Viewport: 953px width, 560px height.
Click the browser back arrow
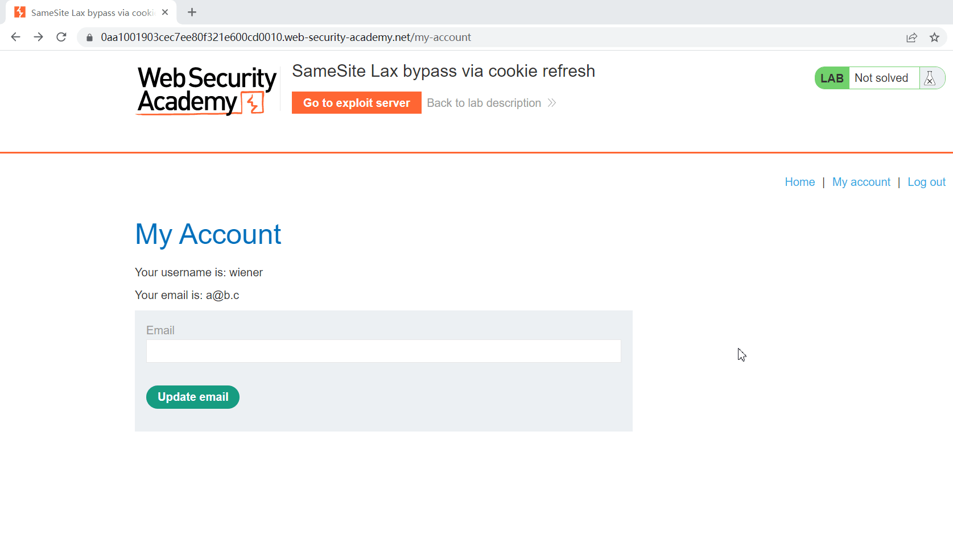pos(15,37)
